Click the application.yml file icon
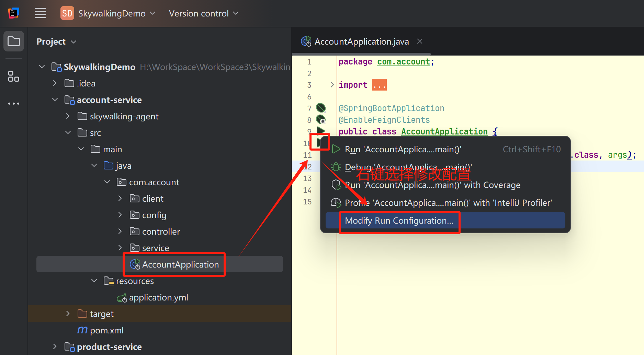The width and height of the screenshot is (644, 355). click(x=122, y=298)
